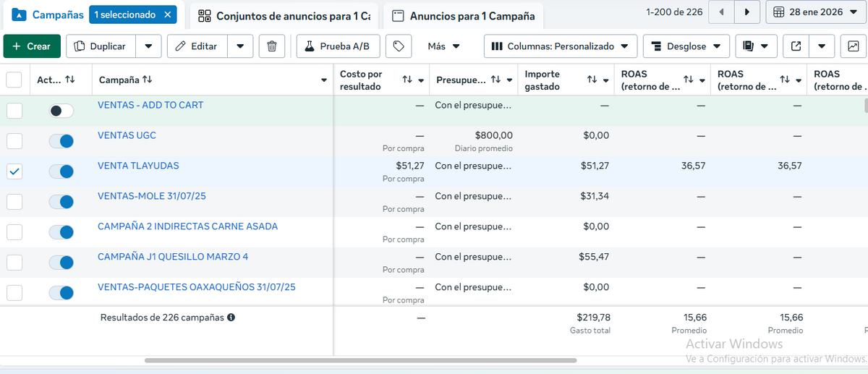868x374 pixels.
Task: Disable the VENTAS UGC campaign toggle
Action: 61,141
